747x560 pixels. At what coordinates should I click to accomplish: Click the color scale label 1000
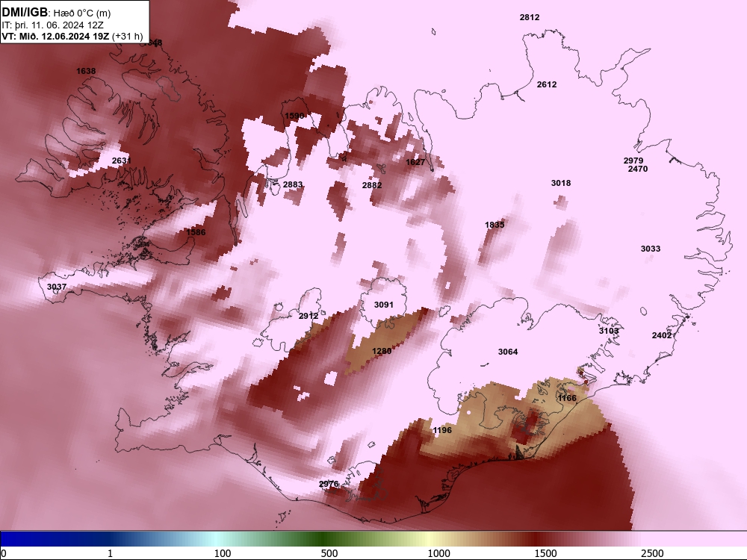(438, 553)
